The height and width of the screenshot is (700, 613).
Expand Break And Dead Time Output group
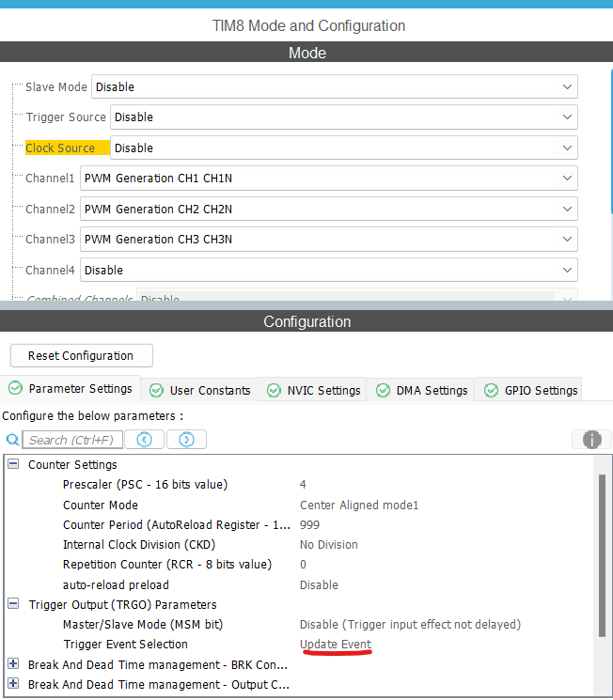[x=13, y=683]
